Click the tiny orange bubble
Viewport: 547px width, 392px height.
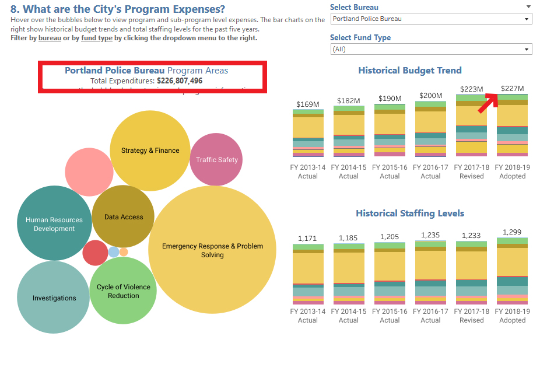124,251
